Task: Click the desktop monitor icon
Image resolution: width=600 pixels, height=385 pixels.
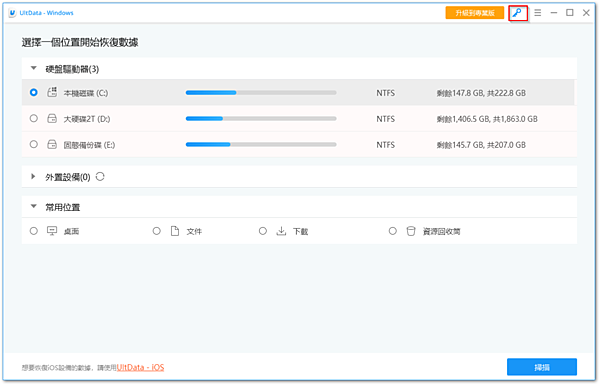Action: click(52, 231)
